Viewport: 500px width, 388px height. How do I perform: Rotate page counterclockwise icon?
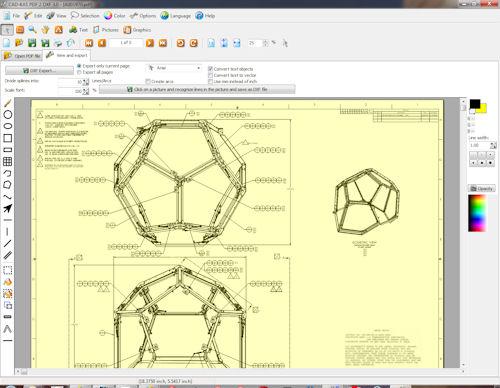(x=181, y=43)
